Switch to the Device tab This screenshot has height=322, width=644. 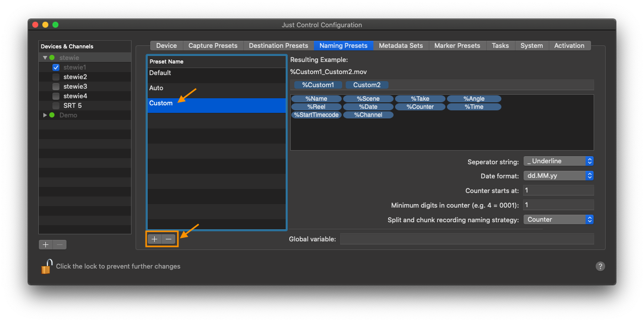(166, 45)
